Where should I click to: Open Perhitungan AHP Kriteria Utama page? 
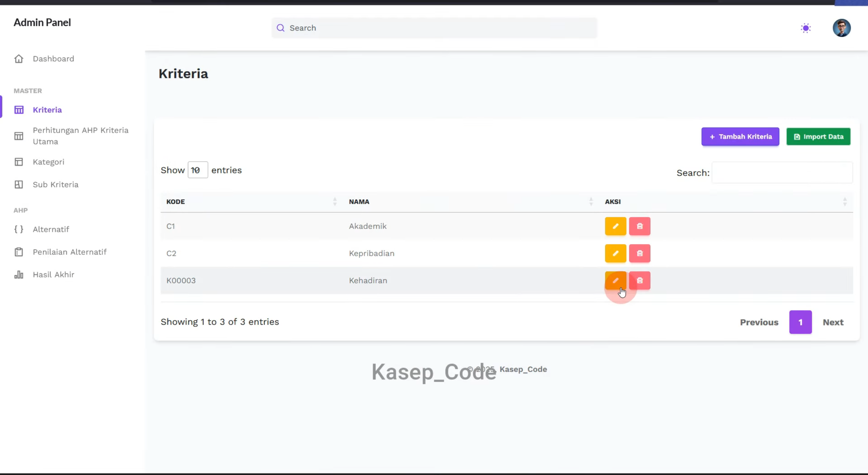point(81,136)
